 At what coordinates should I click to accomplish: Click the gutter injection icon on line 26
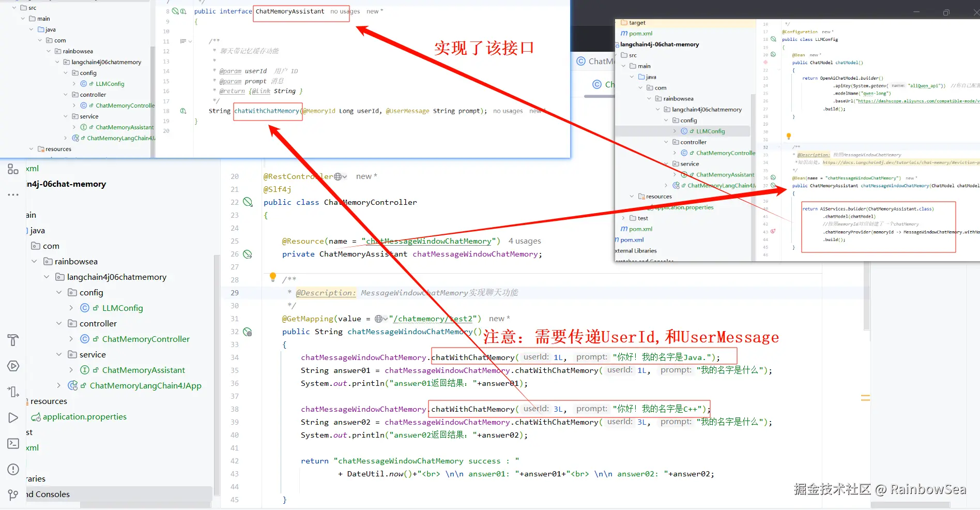pos(248,254)
